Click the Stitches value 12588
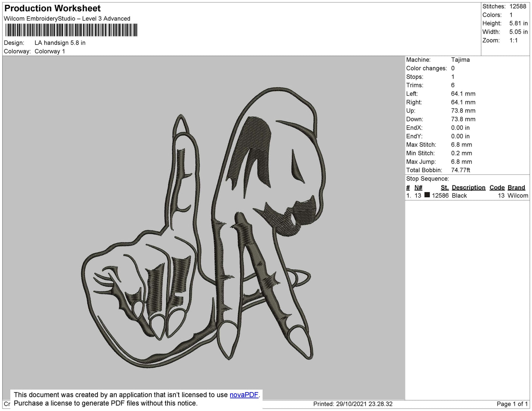The image size is (532, 411). [x=518, y=6]
